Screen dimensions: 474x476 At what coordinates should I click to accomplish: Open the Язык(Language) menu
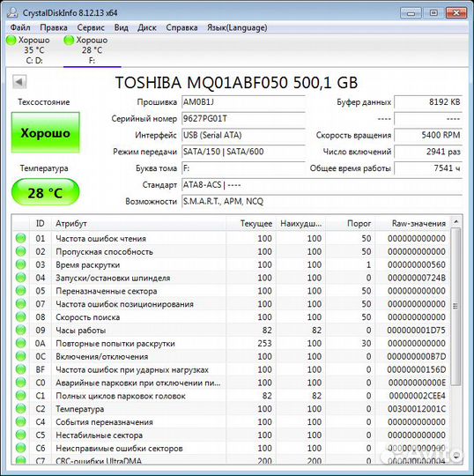[237, 27]
